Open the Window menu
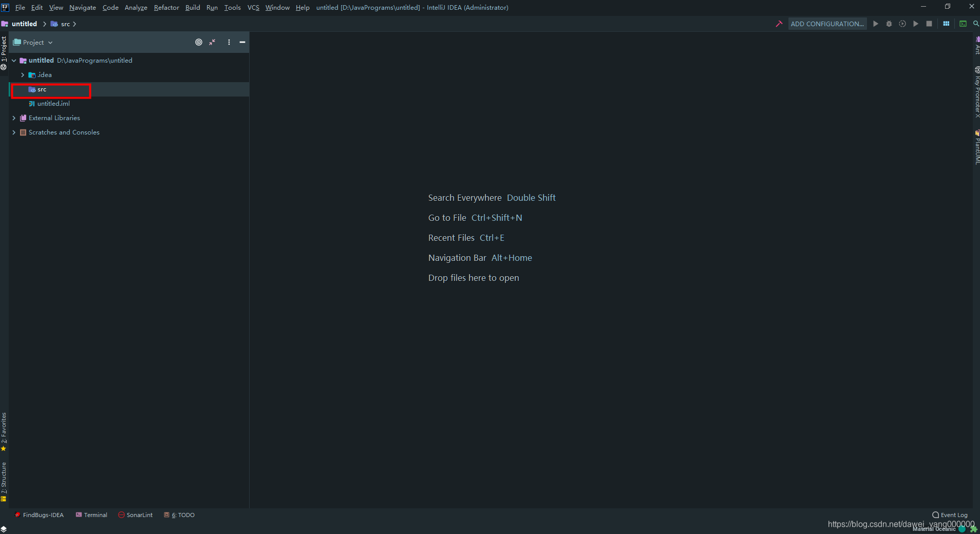Image resolution: width=980 pixels, height=534 pixels. point(277,7)
